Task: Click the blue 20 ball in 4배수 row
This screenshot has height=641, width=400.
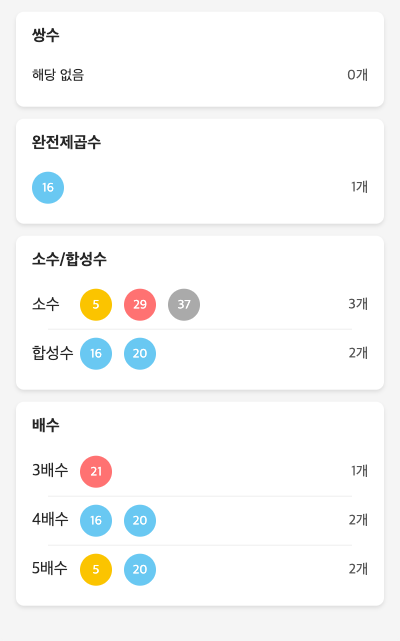Action: pyautogui.click(x=140, y=521)
